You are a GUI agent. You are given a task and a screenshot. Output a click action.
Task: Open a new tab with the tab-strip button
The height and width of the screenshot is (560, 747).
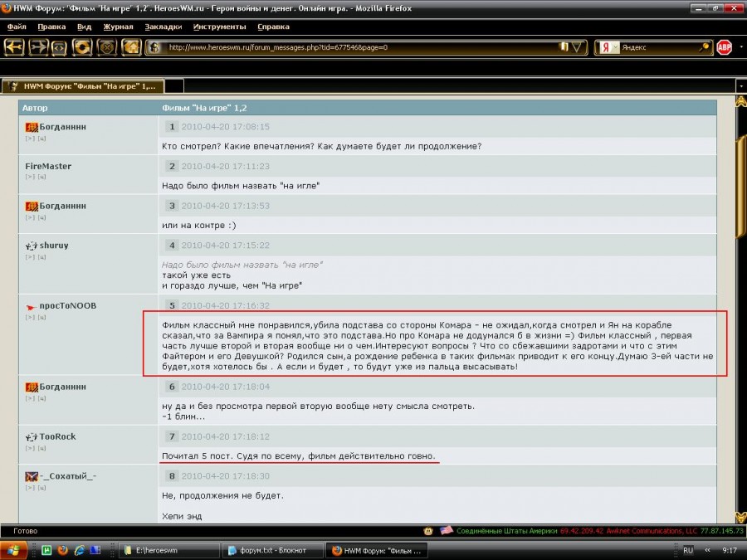click(x=174, y=86)
